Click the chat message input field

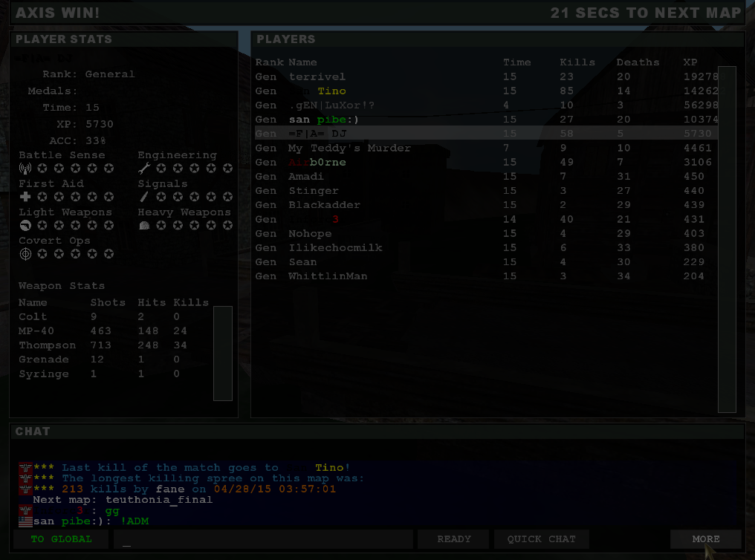[x=263, y=538]
